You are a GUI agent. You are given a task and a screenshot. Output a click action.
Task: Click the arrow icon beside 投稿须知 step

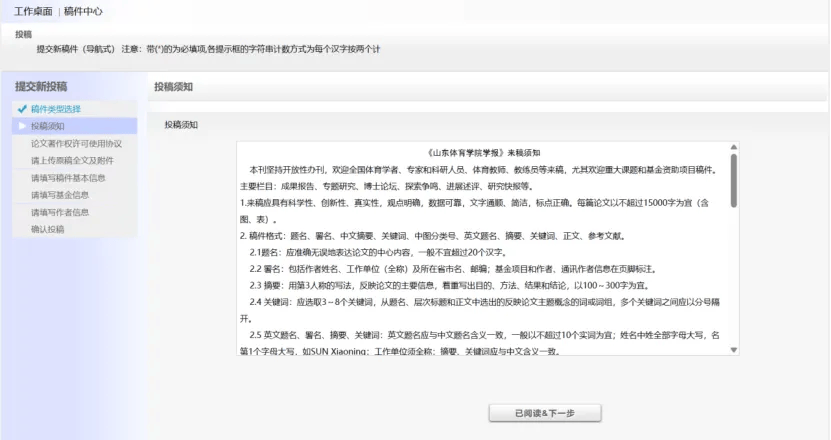click(x=21, y=126)
